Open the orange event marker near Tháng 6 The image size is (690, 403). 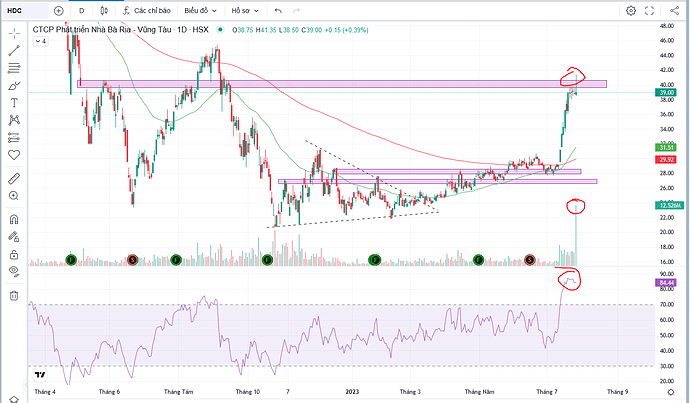tap(132, 260)
